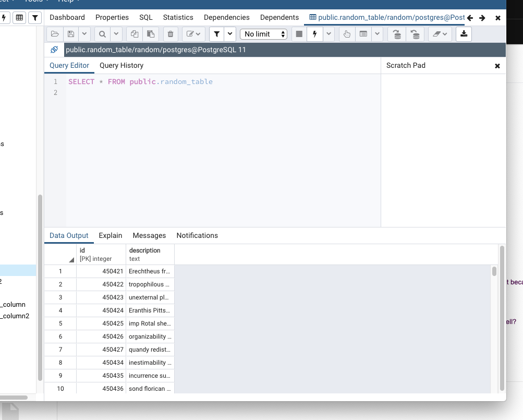The image size is (523, 420).
Task: Click the Open File folder icon
Action: pos(55,34)
